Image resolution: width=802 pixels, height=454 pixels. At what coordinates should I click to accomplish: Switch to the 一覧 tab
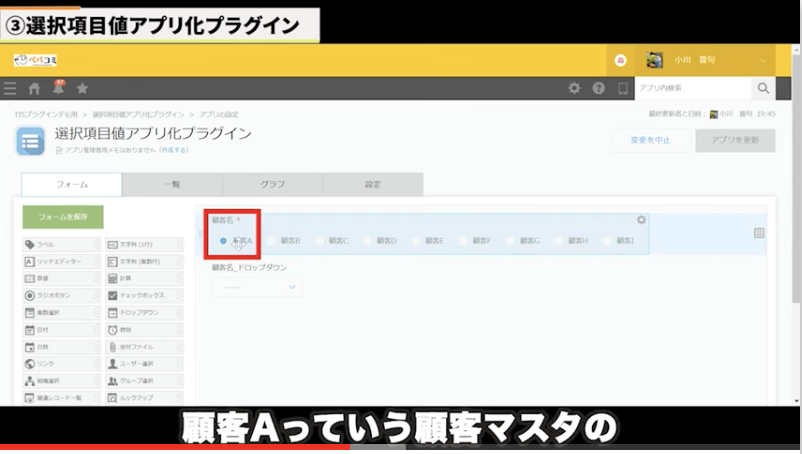click(171, 185)
